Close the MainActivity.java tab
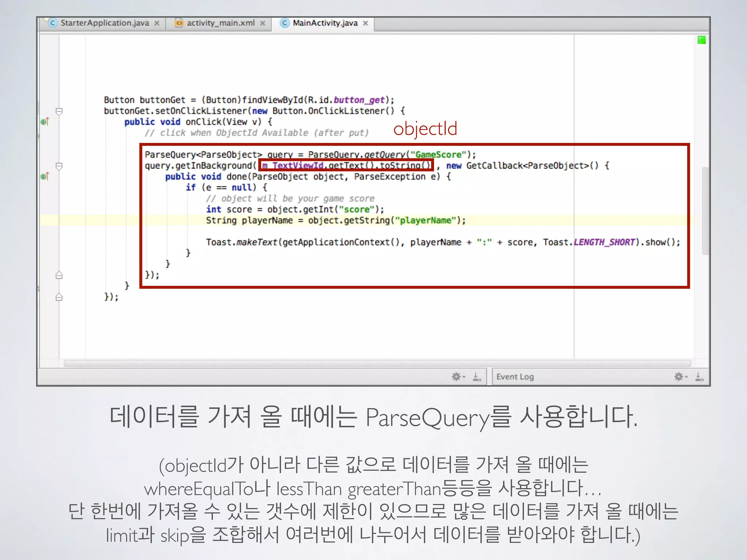Screen dimensions: 747x560 point(365,23)
